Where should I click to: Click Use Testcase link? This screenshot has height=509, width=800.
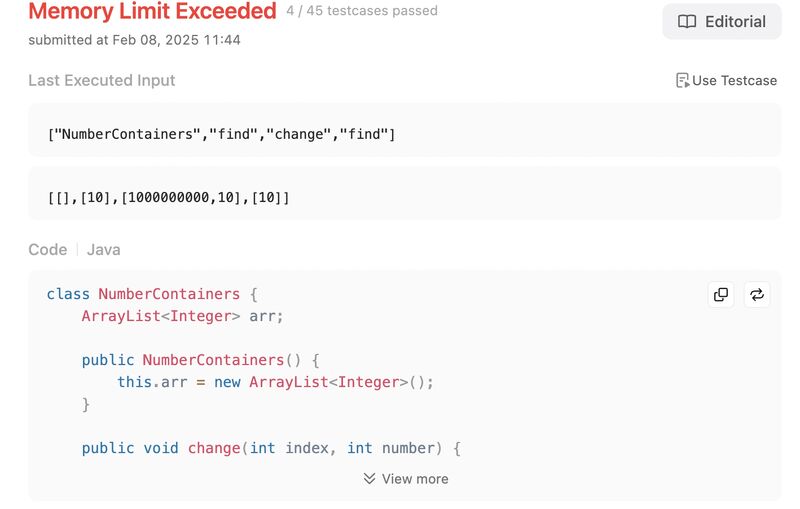pyautogui.click(x=726, y=81)
